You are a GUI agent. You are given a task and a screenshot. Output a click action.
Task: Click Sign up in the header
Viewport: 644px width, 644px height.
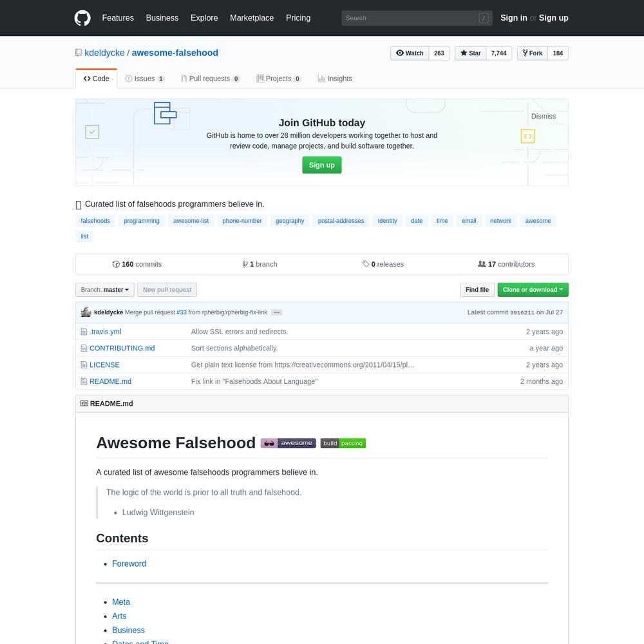click(554, 18)
